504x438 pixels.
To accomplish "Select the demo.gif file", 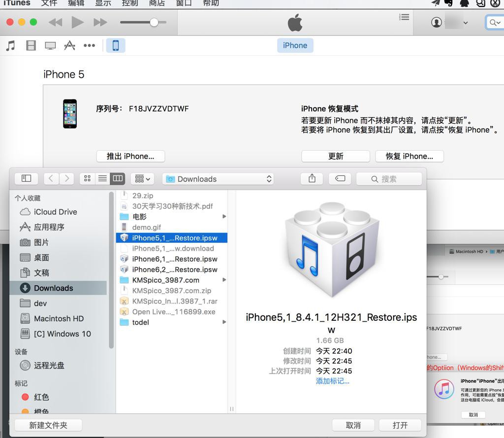I will tap(172, 227).
